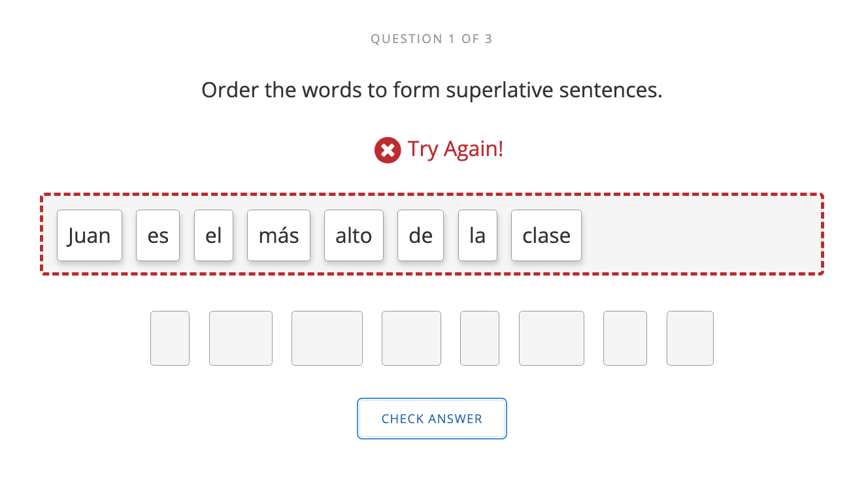
Task: Select the word tile "la"
Action: coord(478,235)
